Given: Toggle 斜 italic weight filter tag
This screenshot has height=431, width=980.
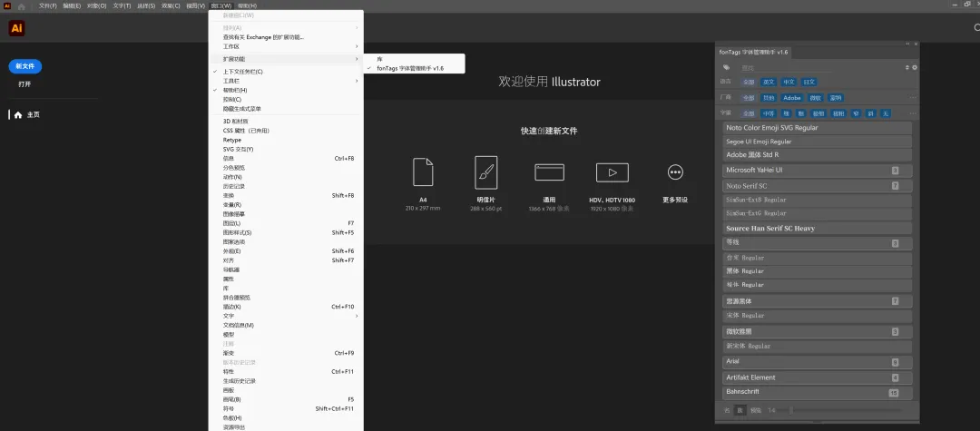Looking at the screenshot, I should tap(872, 113).
